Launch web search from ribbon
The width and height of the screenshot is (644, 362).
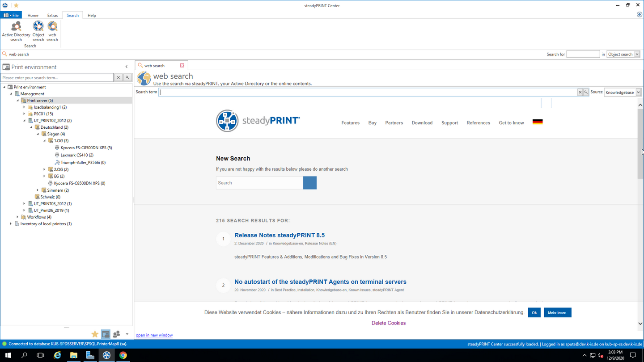click(52, 31)
